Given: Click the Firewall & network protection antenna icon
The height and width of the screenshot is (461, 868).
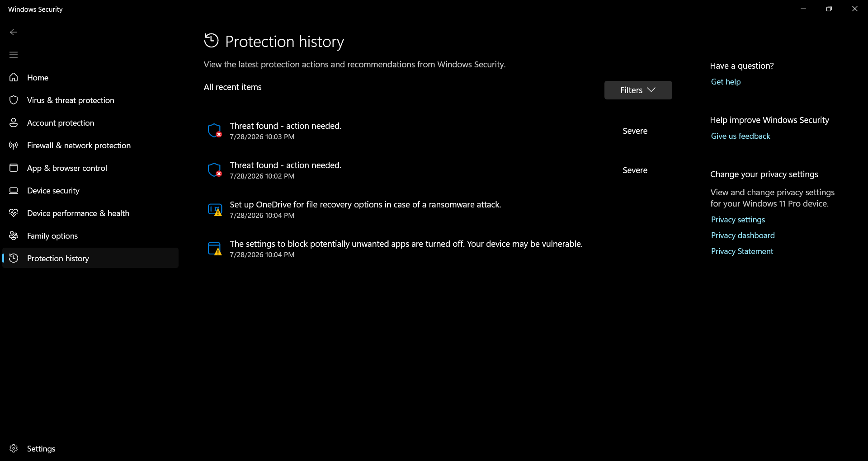Looking at the screenshot, I should coord(14,145).
